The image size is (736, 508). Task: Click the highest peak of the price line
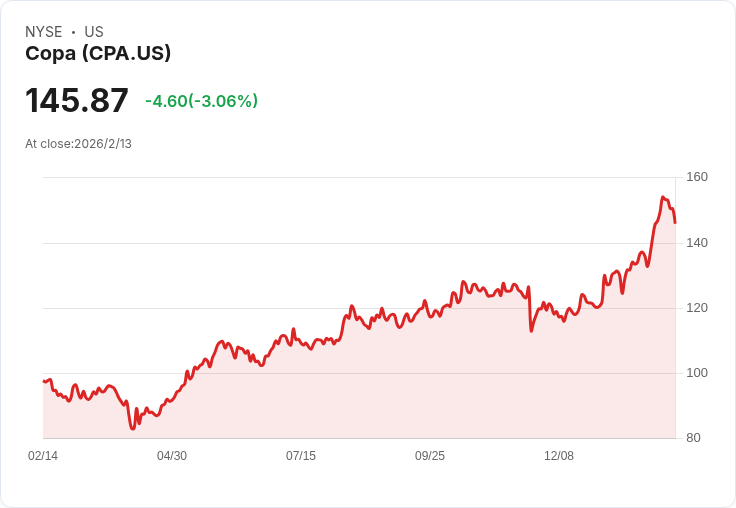click(663, 197)
